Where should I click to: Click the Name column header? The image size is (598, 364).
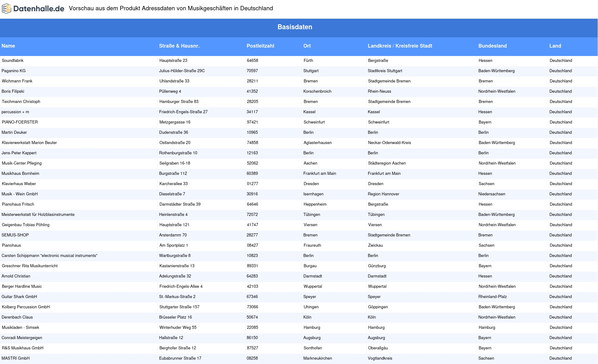click(8, 46)
